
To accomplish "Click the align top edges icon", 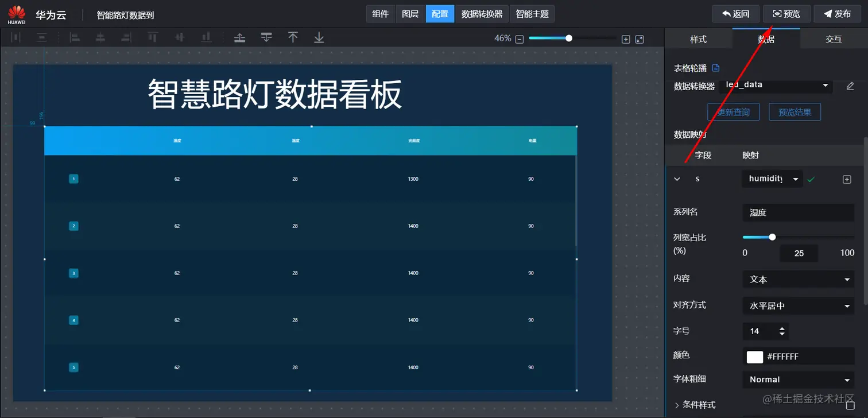I will (153, 38).
